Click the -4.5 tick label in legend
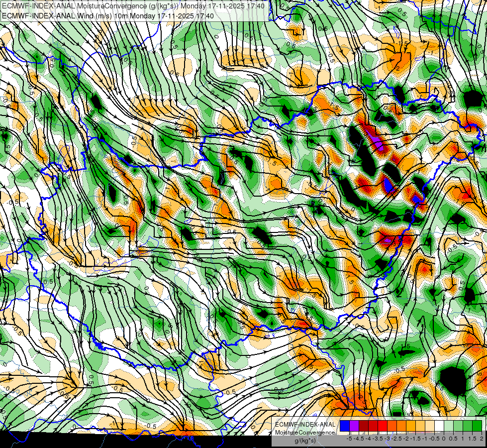 pos(359,439)
